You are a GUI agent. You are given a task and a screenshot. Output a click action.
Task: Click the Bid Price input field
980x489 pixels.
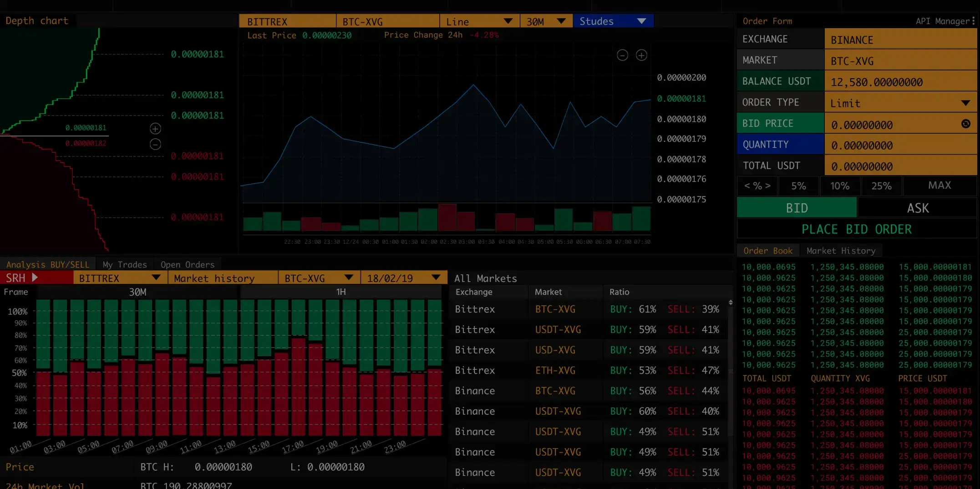click(x=900, y=124)
